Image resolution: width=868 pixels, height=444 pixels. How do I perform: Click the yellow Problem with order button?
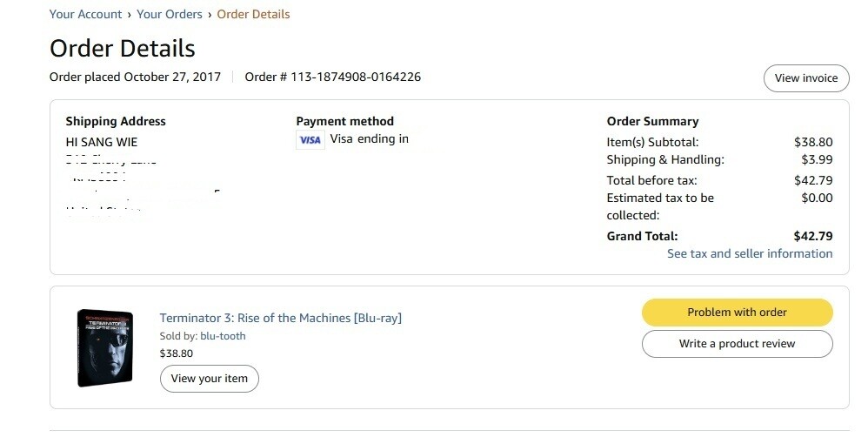(737, 313)
